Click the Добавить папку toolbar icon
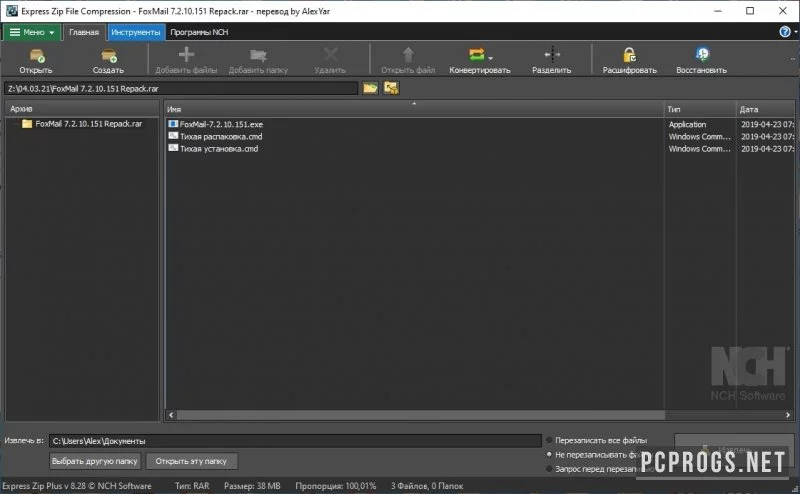The image size is (800, 494). point(258,55)
